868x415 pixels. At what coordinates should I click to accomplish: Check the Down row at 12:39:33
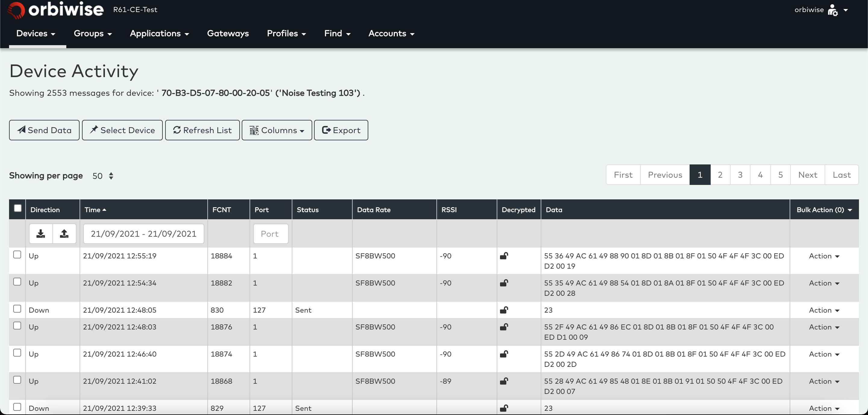pyautogui.click(x=17, y=407)
